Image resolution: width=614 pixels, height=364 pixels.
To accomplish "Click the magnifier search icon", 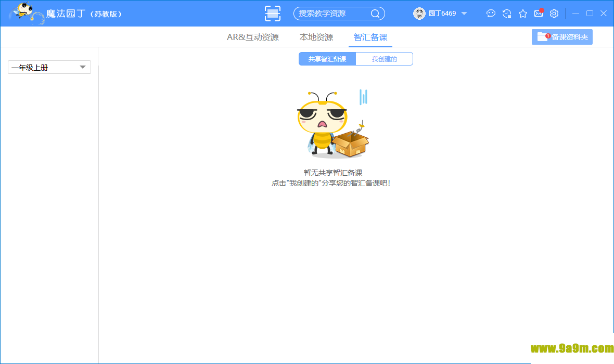I will coord(375,14).
